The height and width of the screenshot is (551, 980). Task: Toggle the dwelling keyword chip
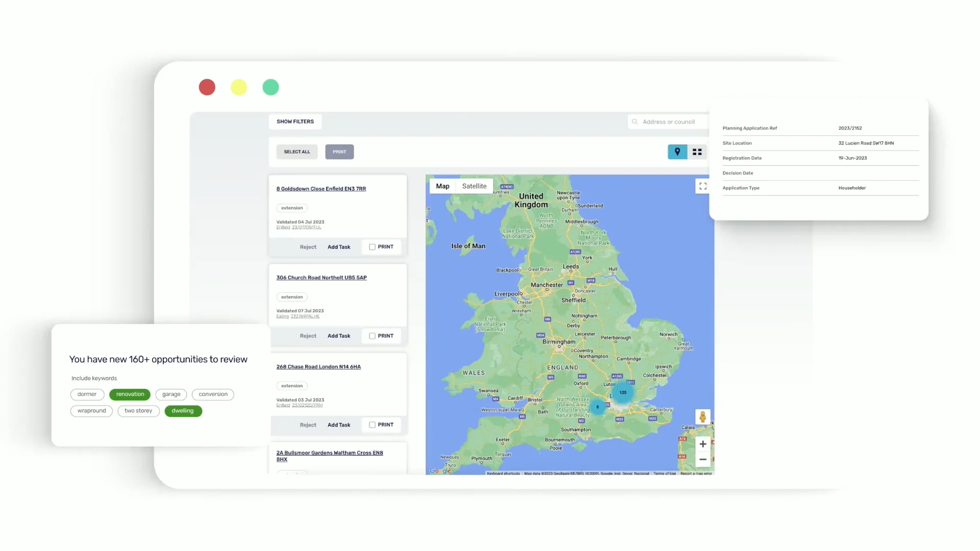click(183, 411)
